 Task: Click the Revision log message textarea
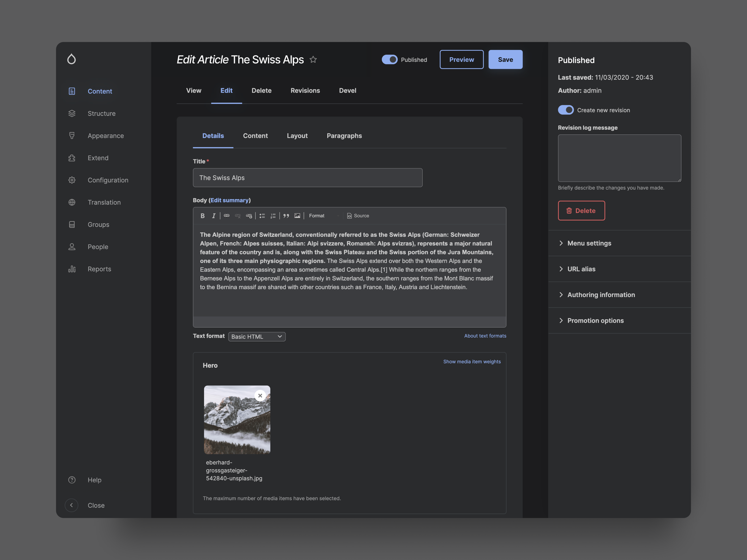click(x=619, y=158)
